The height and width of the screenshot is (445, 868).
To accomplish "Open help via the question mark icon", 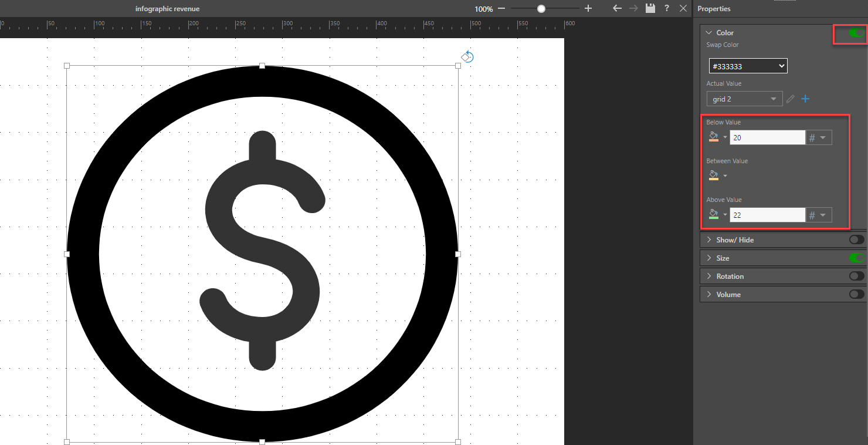I will point(667,8).
